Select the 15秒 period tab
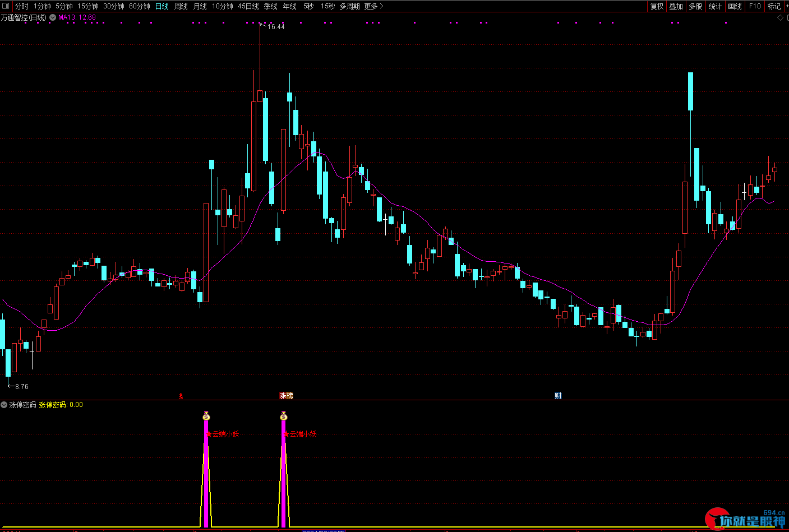 (x=328, y=6)
